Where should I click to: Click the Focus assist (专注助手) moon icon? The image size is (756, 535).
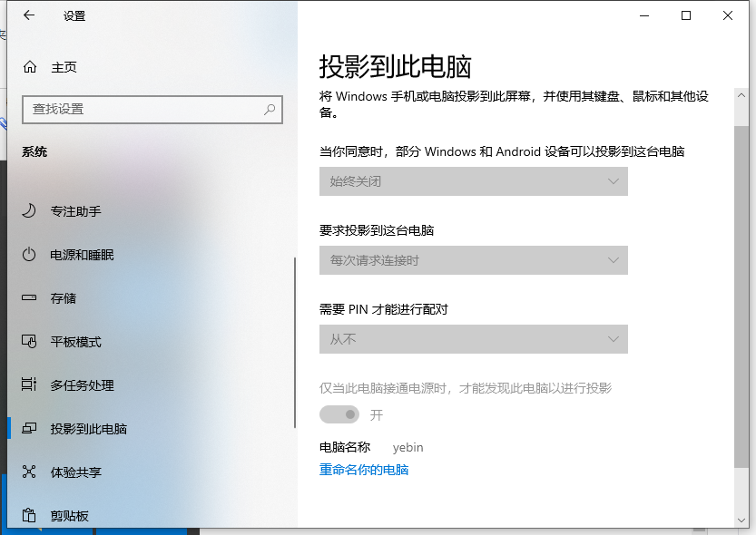click(29, 211)
